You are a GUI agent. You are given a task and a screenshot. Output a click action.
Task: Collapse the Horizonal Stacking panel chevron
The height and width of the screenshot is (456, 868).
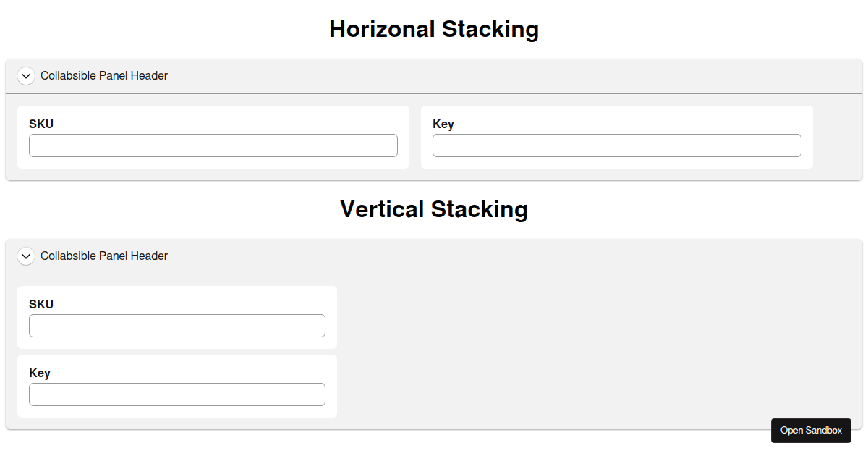click(26, 76)
